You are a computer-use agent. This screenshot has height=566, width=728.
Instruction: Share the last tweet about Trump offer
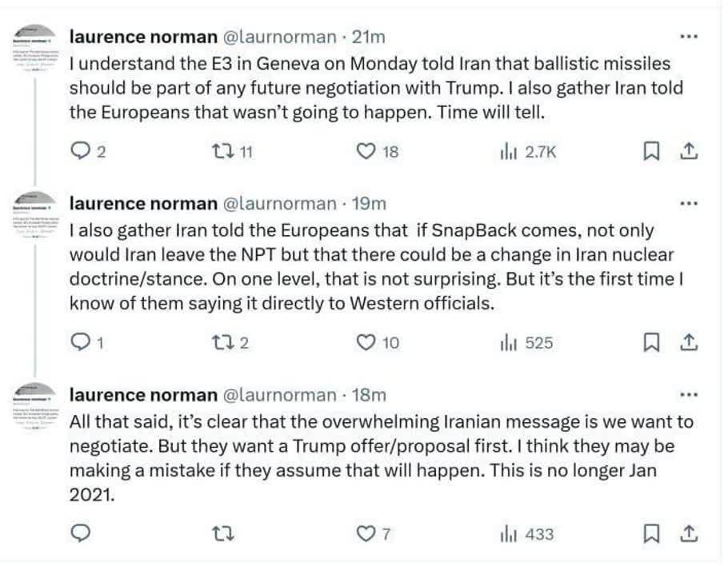pyautogui.click(x=689, y=533)
